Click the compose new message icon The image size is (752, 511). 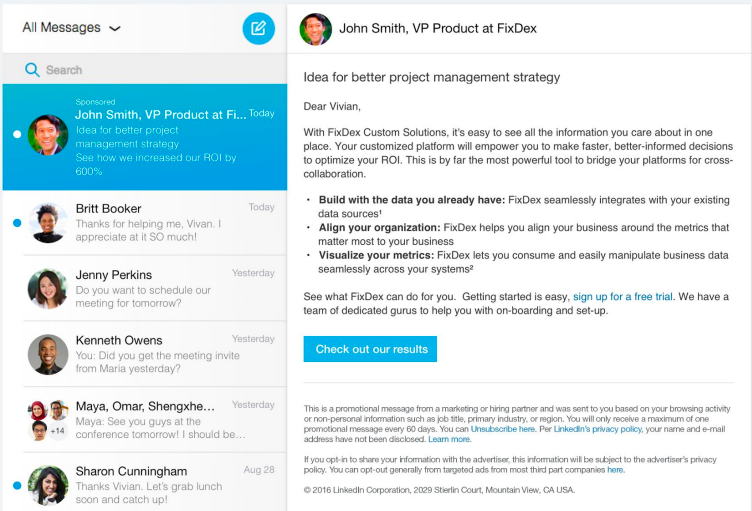[258, 28]
